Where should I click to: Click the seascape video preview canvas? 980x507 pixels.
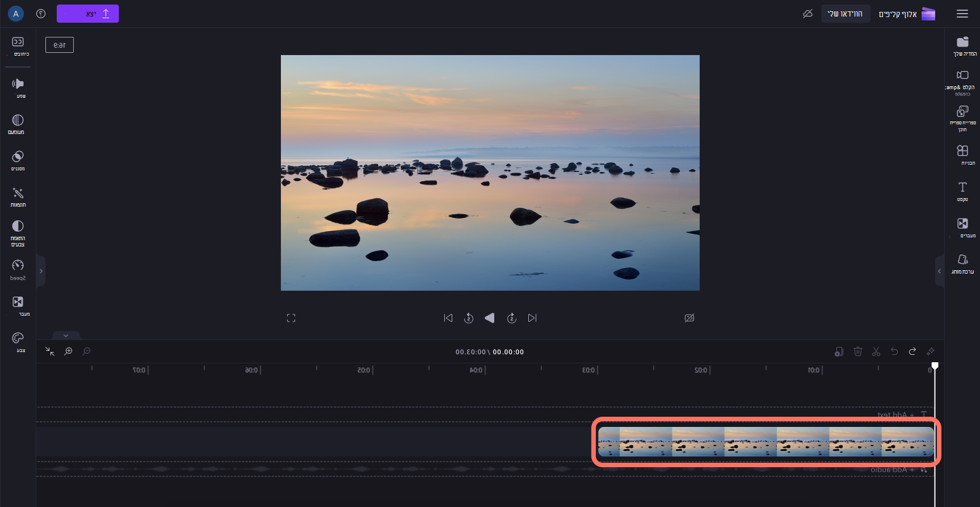pos(490,173)
